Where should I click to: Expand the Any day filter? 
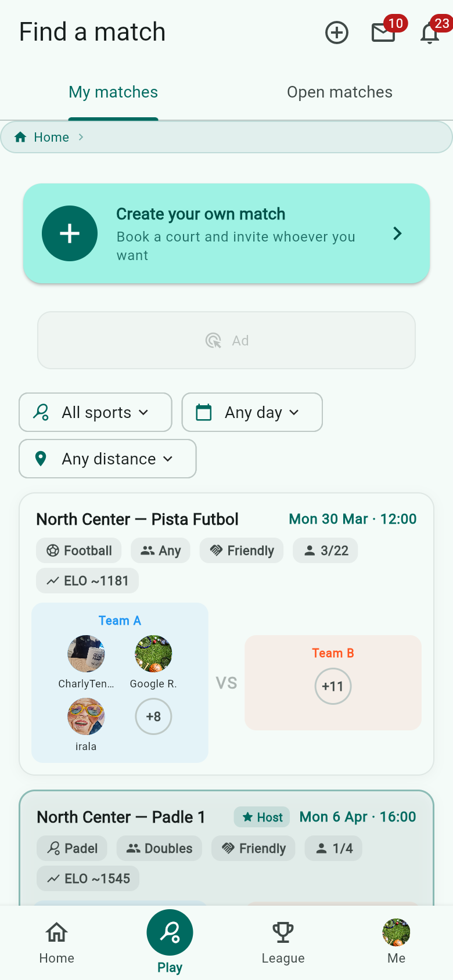(252, 412)
